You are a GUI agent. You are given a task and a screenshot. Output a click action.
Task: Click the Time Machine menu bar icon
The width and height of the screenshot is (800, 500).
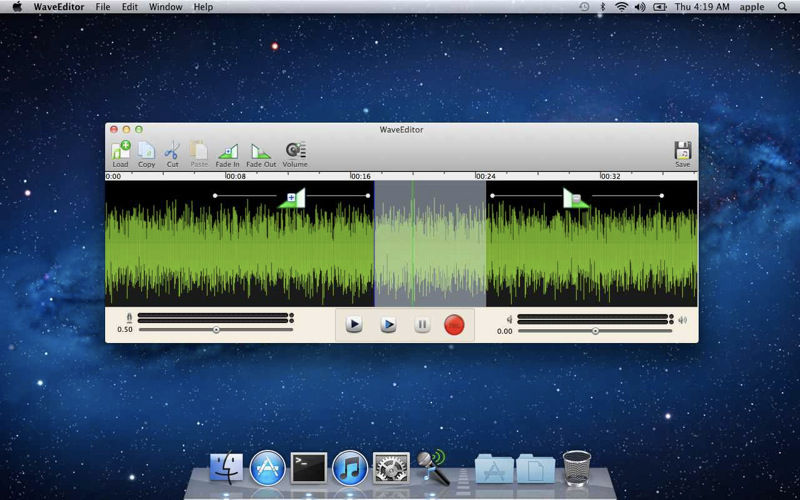click(584, 7)
